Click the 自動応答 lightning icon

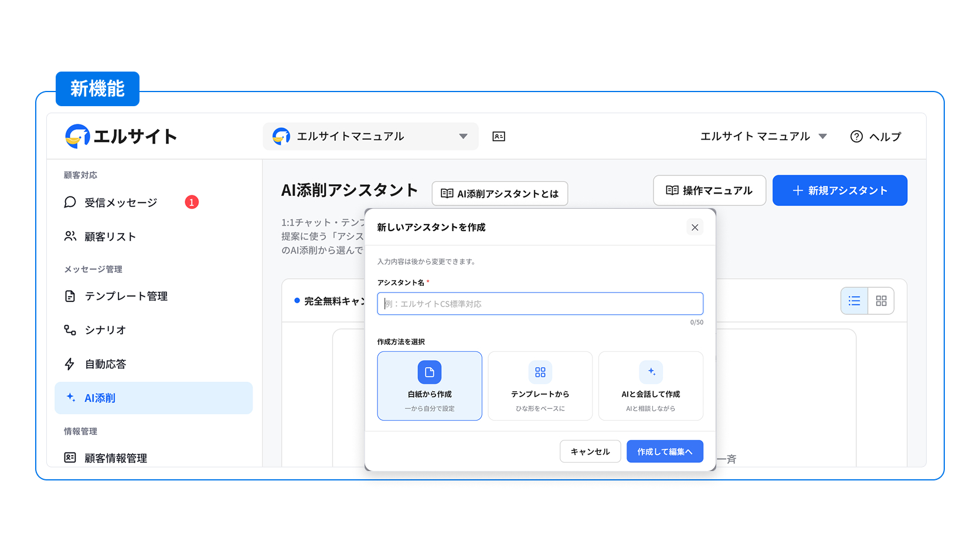[x=70, y=364]
